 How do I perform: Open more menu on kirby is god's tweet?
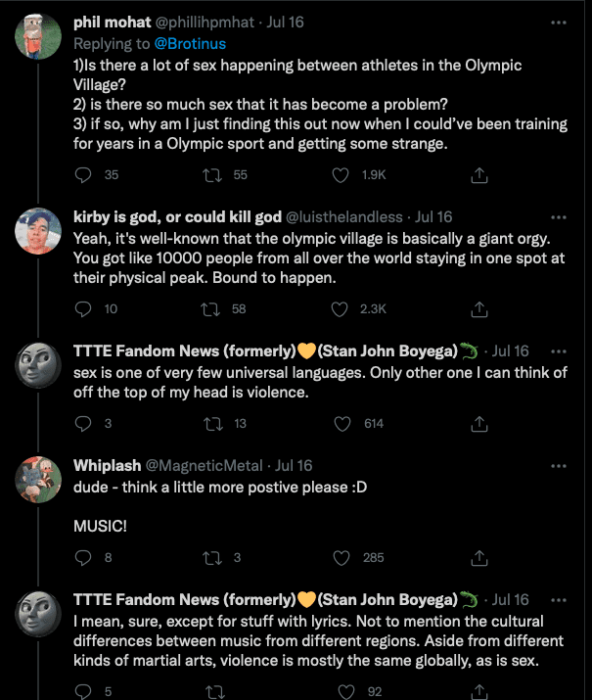(x=559, y=216)
